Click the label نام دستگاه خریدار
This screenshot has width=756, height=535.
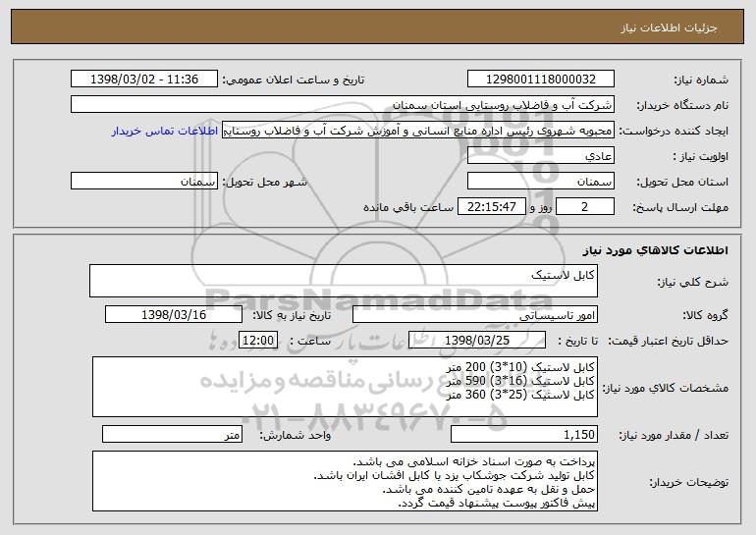coord(682,106)
